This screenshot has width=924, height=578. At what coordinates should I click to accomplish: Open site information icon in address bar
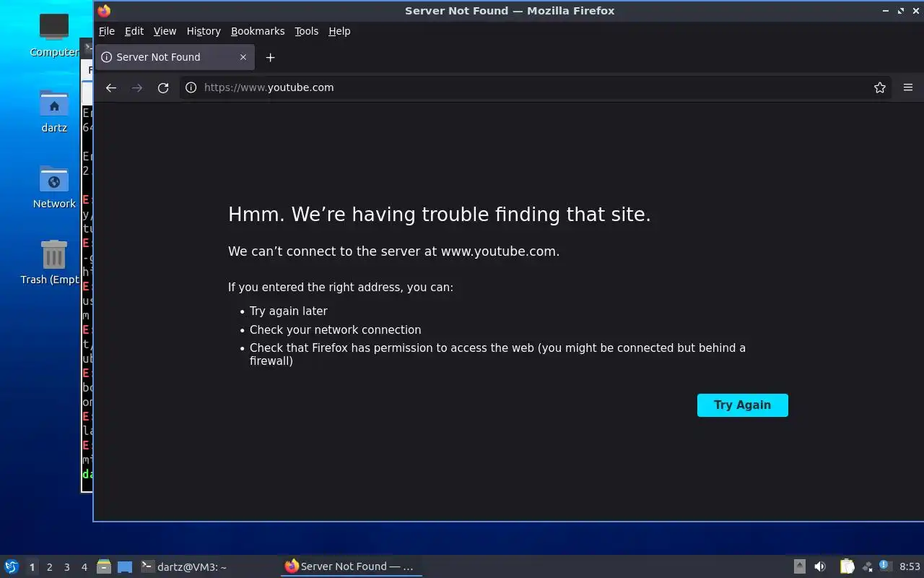tap(191, 87)
